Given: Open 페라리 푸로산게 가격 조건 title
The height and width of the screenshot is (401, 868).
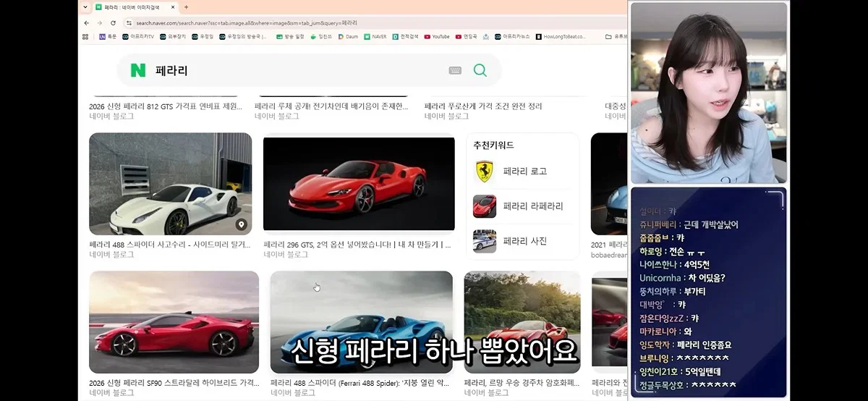Looking at the screenshot, I should (x=483, y=106).
